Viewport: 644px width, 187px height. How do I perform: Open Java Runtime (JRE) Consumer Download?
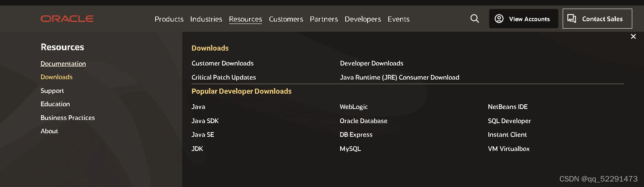(x=400, y=77)
